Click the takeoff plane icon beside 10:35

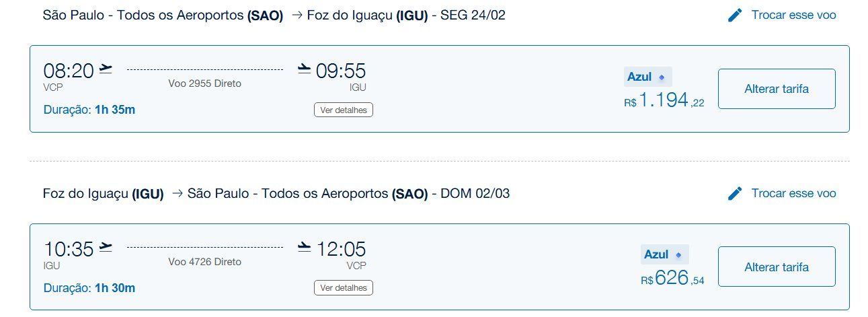[106, 247]
